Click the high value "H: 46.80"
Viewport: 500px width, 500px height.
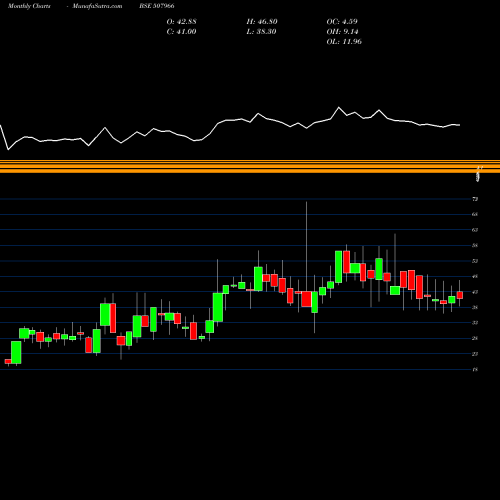tap(262, 22)
